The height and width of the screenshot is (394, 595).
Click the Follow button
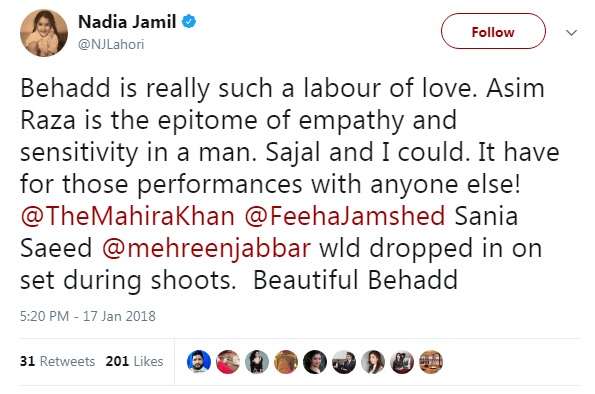493,31
